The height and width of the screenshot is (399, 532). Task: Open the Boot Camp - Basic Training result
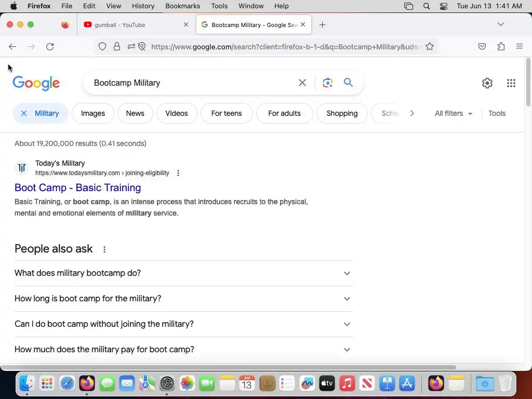pyautogui.click(x=78, y=188)
